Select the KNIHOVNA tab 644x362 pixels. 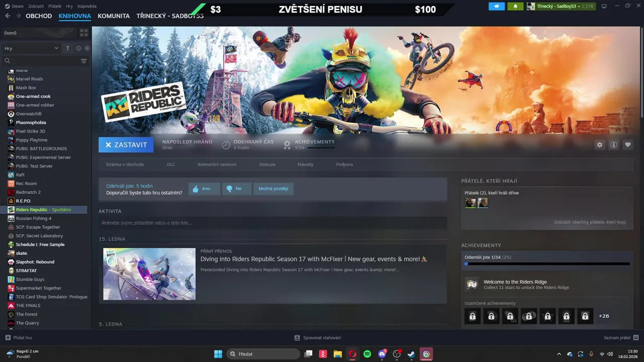74,16
